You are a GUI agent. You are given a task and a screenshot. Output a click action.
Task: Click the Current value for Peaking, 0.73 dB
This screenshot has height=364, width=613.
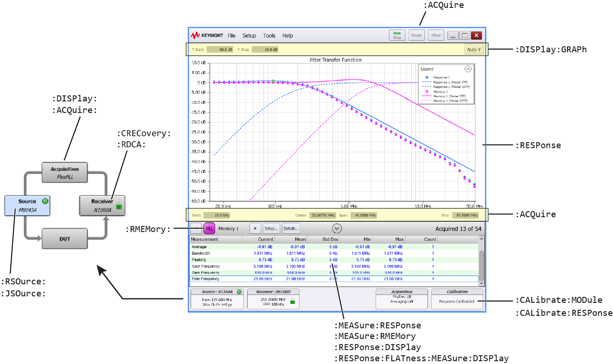coord(265,260)
